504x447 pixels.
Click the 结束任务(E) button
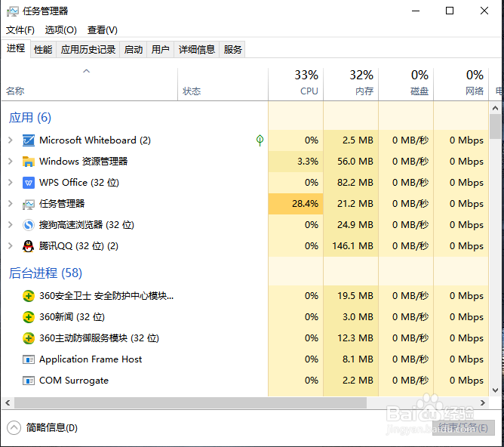click(463, 427)
